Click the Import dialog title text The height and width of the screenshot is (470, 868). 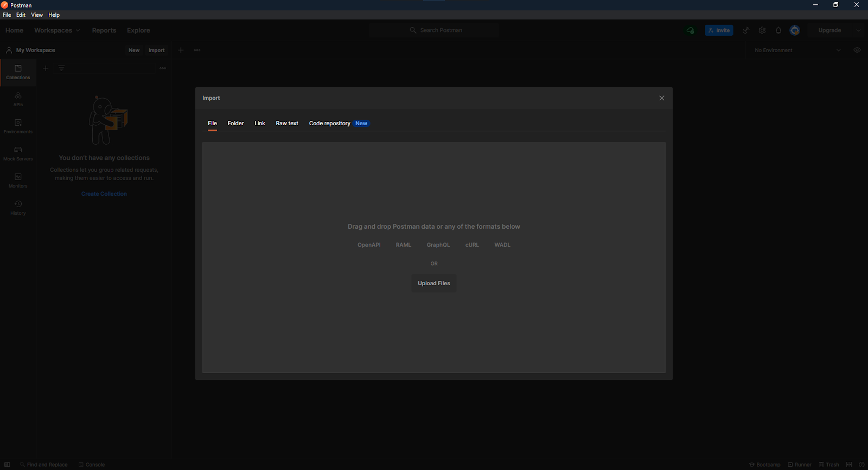pyautogui.click(x=211, y=98)
